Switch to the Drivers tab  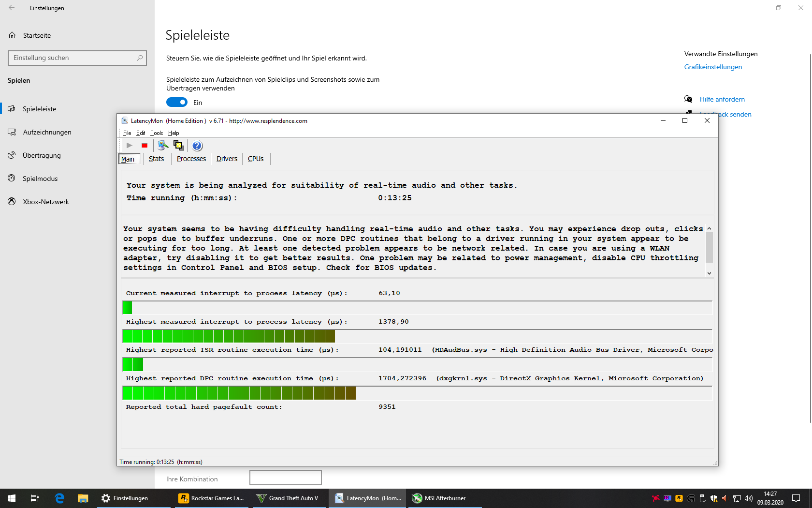point(227,159)
